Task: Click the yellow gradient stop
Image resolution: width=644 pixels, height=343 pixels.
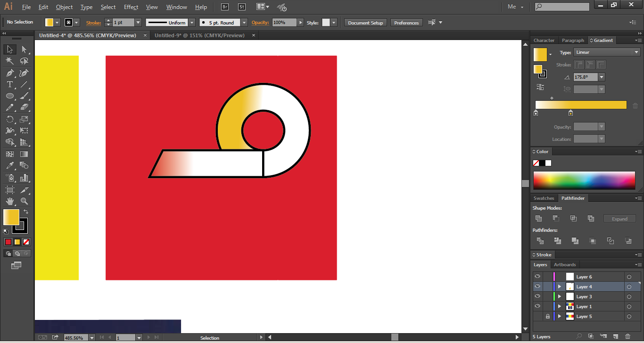Action: tap(570, 113)
